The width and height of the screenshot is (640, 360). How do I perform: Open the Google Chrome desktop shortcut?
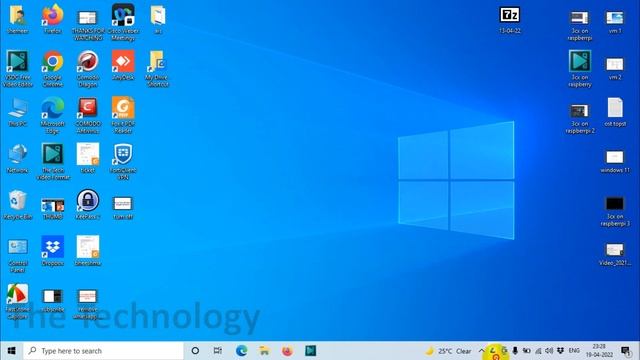click(53, 68)
